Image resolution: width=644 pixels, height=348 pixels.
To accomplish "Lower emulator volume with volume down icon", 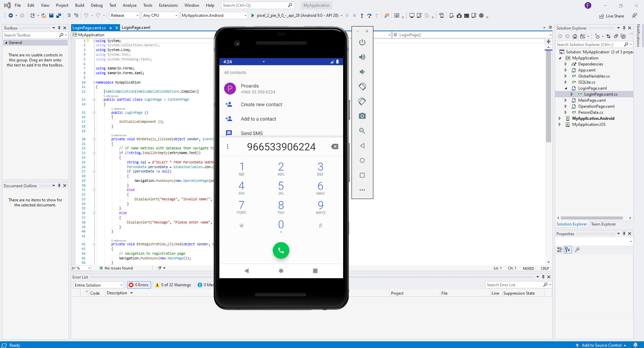I will [362, 72].
